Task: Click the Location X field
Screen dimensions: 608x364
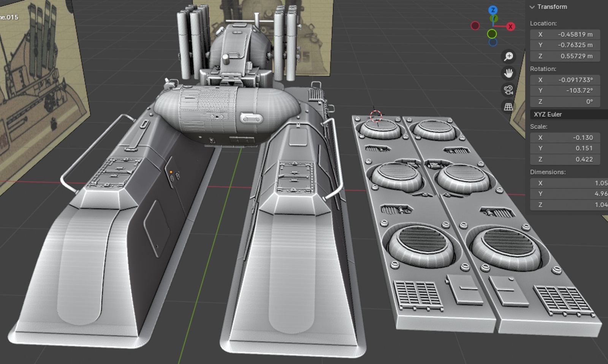Action: (x=565, y=35)
